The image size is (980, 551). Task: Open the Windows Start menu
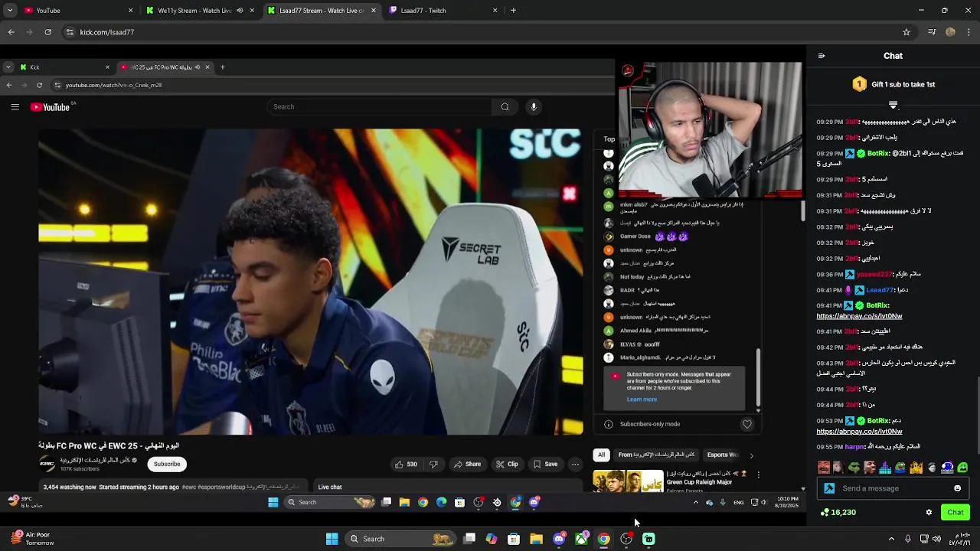(x=332, y=539)
